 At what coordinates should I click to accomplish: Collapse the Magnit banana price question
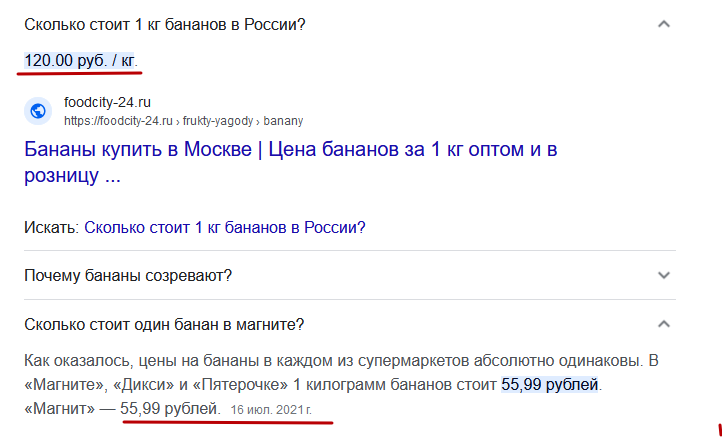(664, 324)
